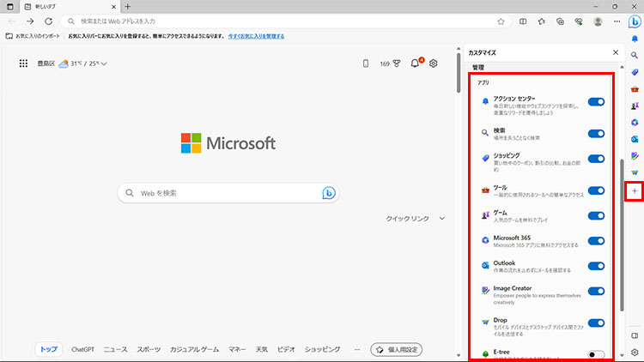Open page settings gear next to notifications

(x=434, y=63)
